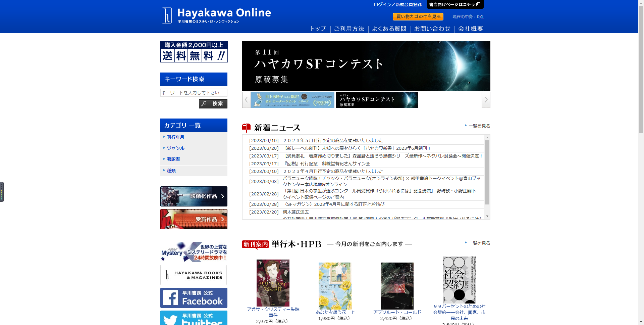Focus the keyword search input field
644x325 pixels.
pos(194,93)
